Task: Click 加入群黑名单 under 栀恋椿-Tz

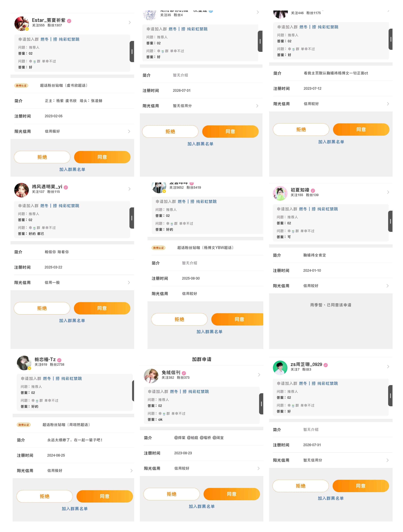Action: point(75,509)
